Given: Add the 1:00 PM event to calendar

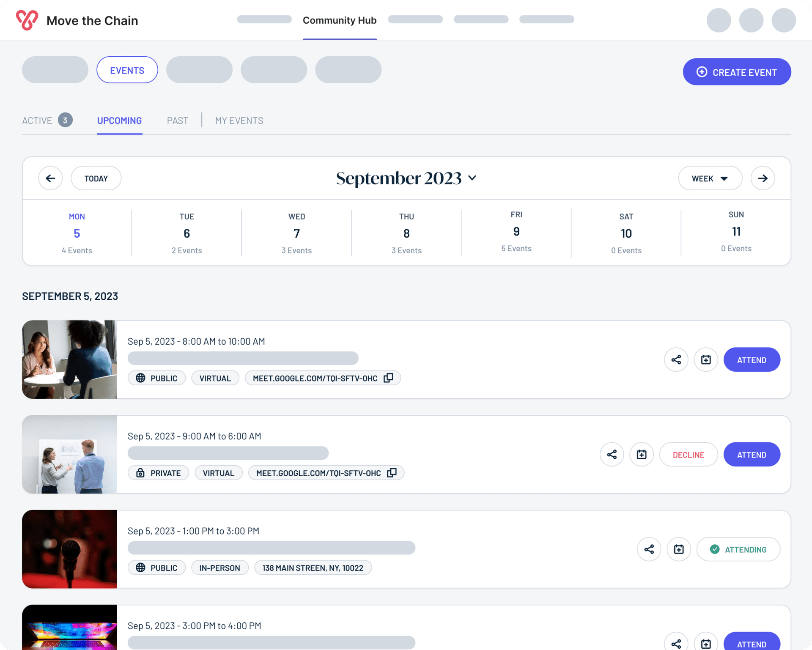Looking at the screenshot, I should coord(679,549).
